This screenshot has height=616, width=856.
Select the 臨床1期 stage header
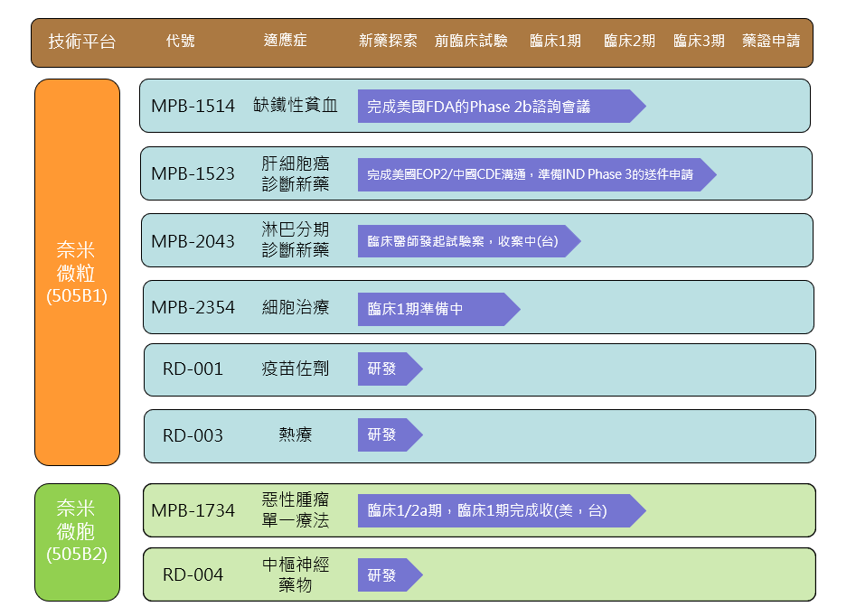[x=555, y=41]
